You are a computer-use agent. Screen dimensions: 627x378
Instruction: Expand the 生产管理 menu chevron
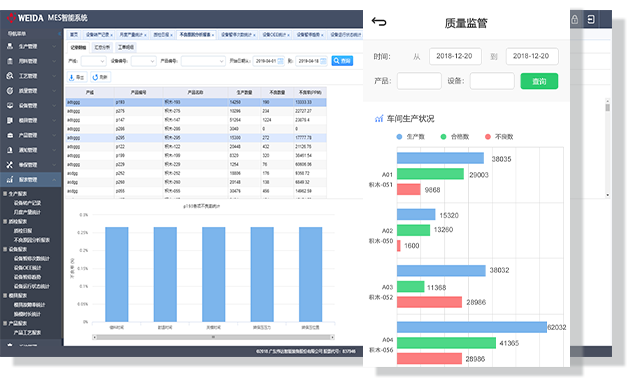coord(54,46)
